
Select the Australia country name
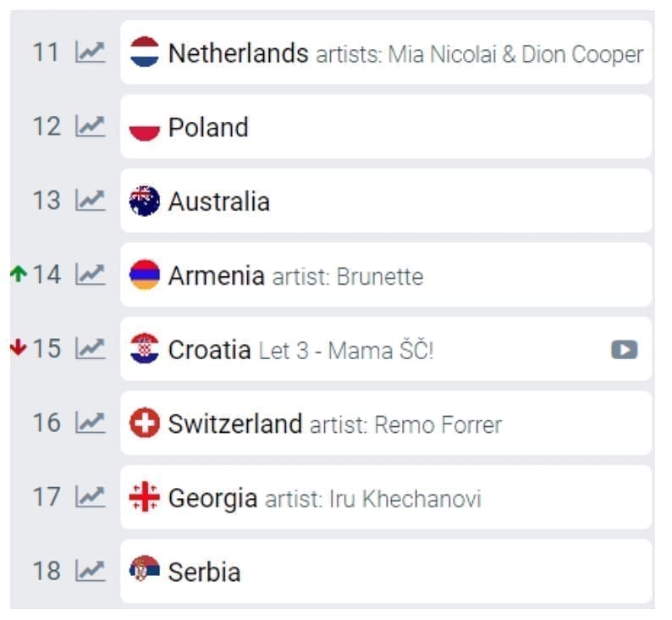(x=218, y=202)
